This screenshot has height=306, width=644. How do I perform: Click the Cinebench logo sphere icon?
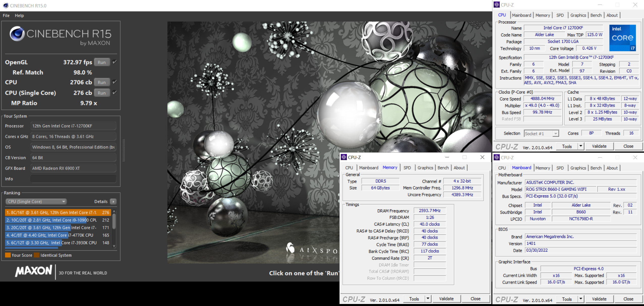[x=17, y=34]
